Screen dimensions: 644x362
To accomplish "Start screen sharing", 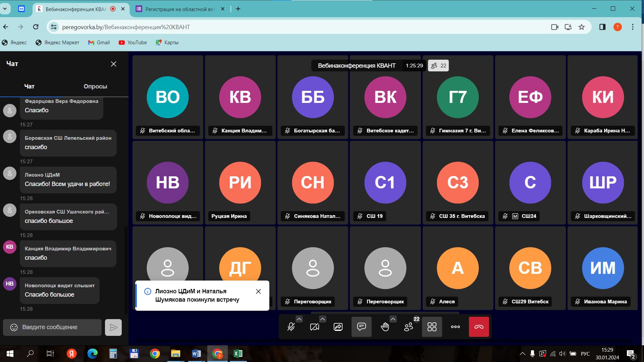I will [x=338, y=327].
